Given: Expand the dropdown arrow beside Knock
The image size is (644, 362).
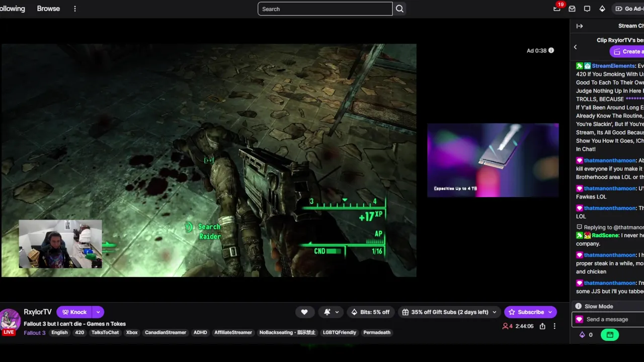Looking at the screenshot, I should click(x=98, y=312).
